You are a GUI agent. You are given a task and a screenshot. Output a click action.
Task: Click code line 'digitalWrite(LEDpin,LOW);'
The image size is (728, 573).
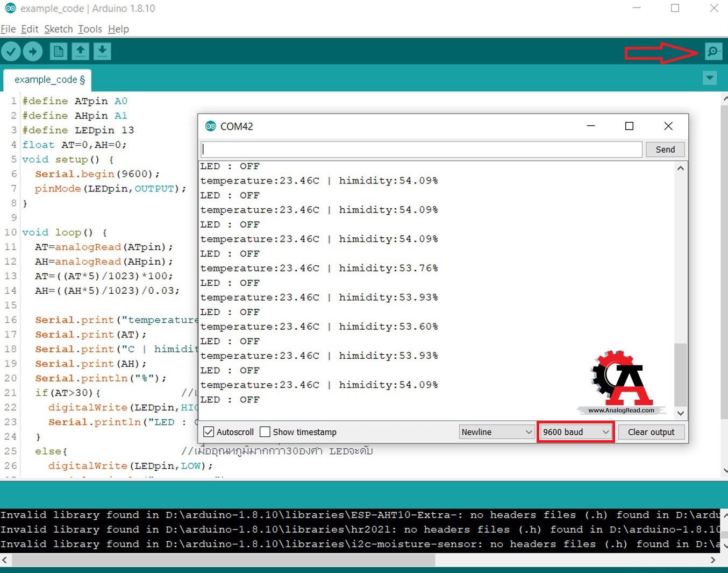click(130, 466)
